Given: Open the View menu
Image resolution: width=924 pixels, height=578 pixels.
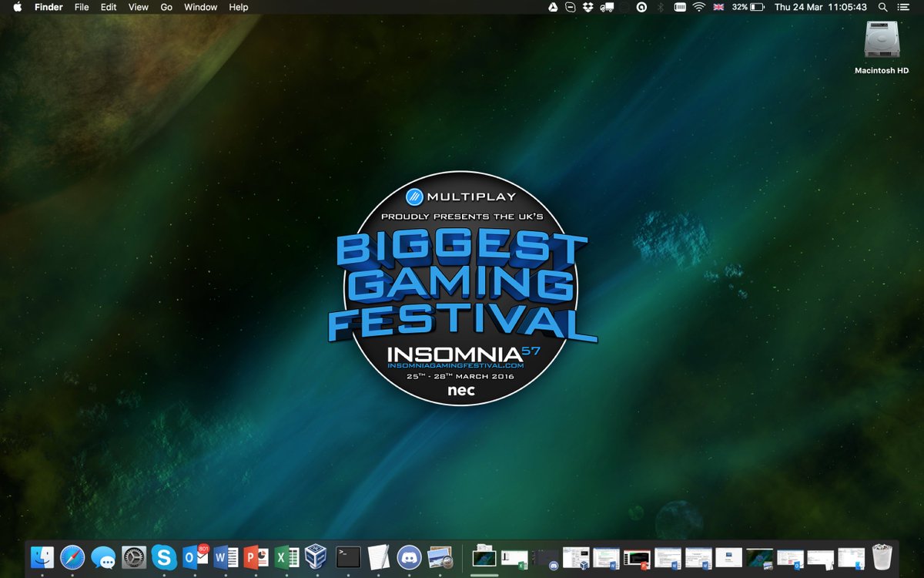Looking at the screenshot, I should coord(139,7).
